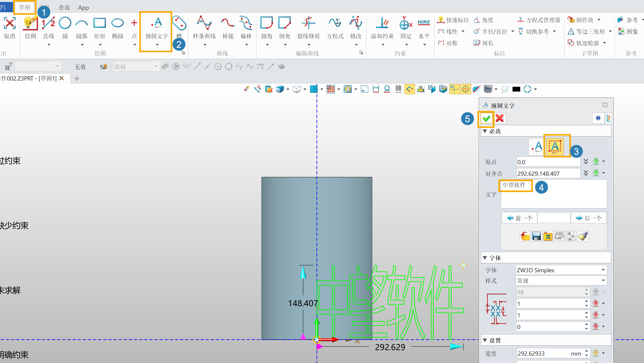Click 制作块 make block
The height and width of the screenshot is (363, 644).
pyautogui.click(x=581, y=20)
